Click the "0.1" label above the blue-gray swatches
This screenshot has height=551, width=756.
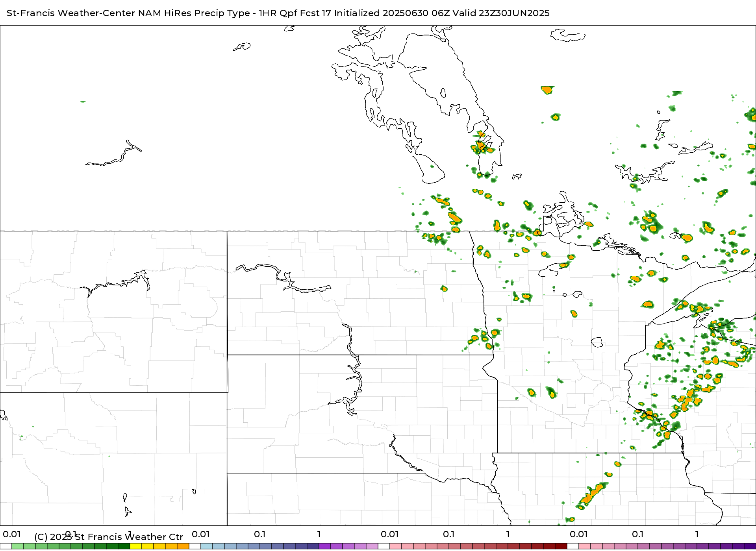point(260,534)
